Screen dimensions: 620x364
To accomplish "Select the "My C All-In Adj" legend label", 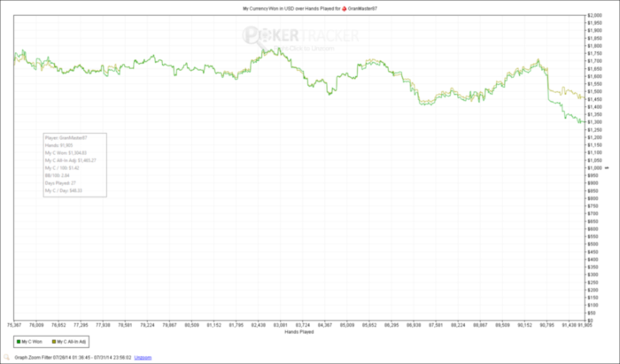I will coord(72,342).
